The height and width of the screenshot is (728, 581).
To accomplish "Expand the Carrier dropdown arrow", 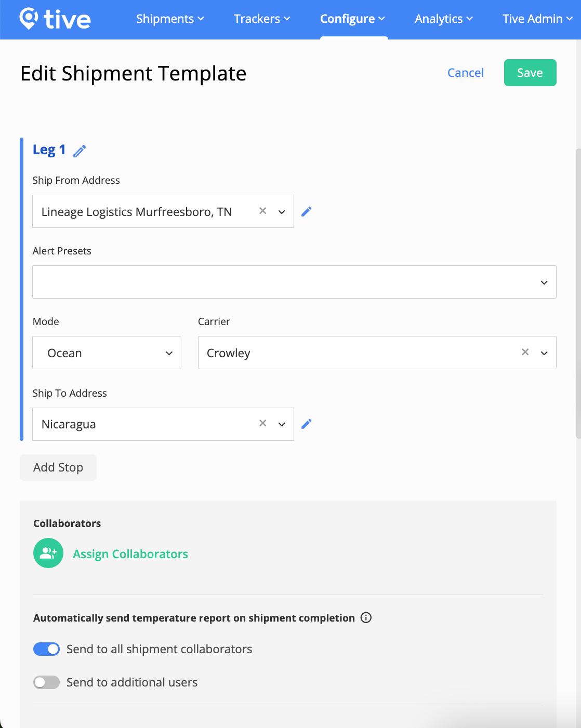I will point(544,353).
